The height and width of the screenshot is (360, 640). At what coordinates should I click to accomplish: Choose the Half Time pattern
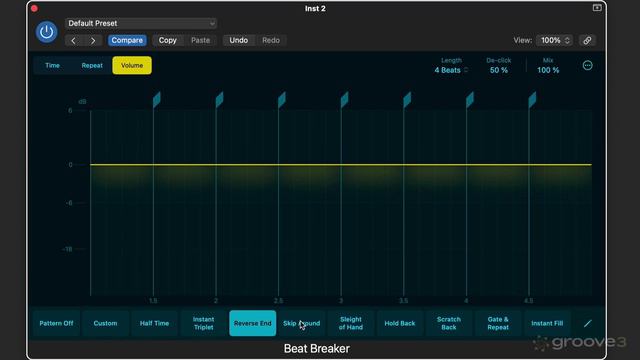(154, 323)
